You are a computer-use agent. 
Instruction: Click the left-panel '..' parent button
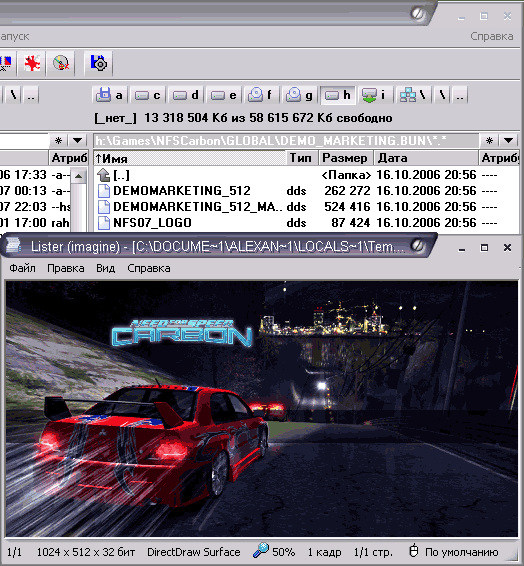coord(31,95)
